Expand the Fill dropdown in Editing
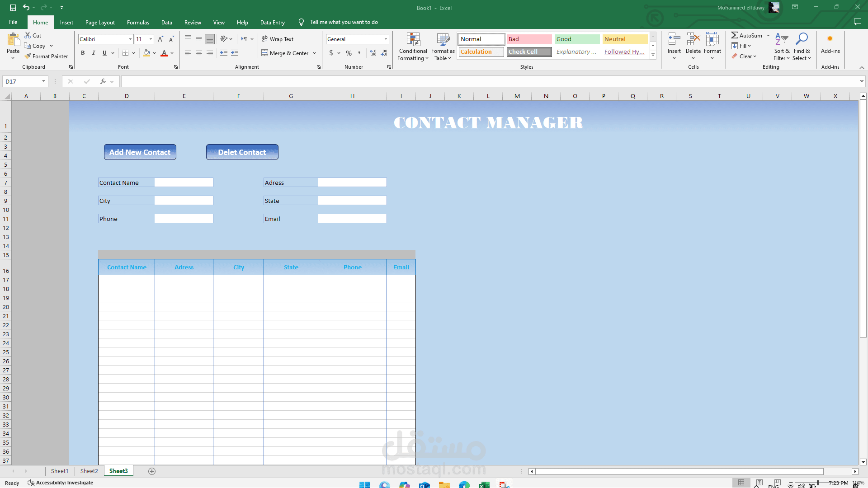This screenshot has width=868, height=488. tap(749, 46)
